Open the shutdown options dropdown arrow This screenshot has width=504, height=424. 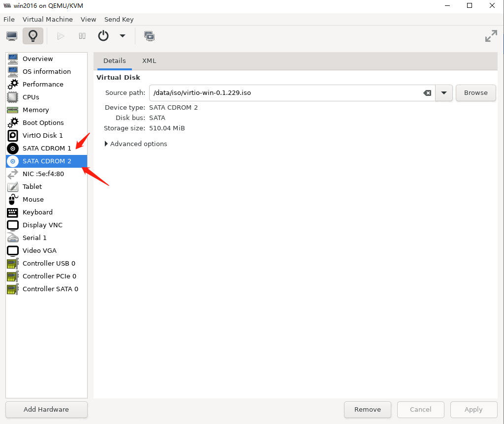click(x=123, y=36)
